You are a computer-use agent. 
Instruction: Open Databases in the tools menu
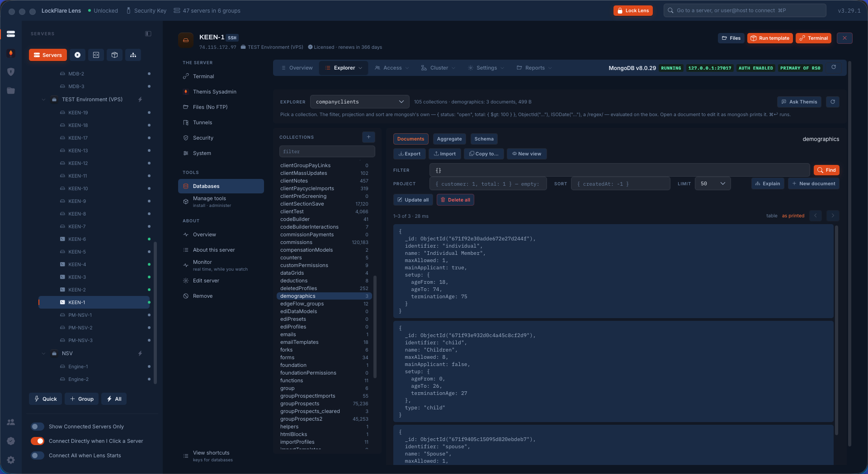(x=221, y=186)
